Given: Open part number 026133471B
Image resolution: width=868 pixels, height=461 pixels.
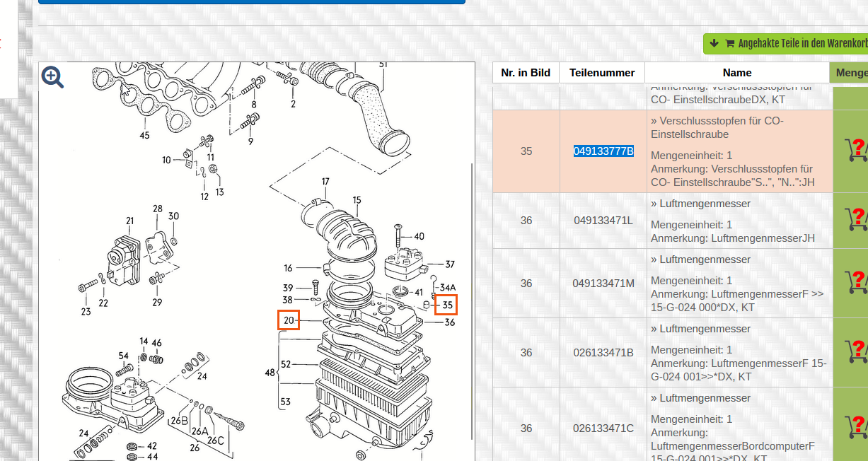Looking at the screenshot, I should (x=603, y=353).
